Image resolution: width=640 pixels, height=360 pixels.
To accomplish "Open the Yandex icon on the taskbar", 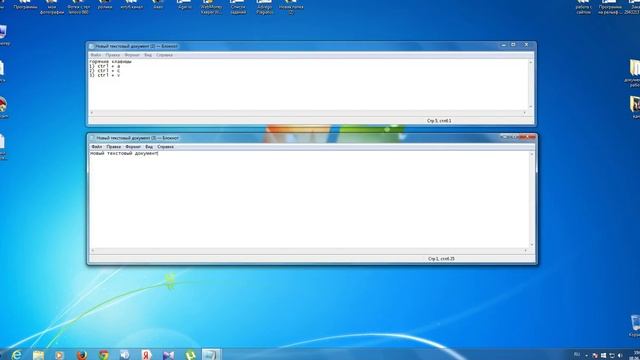I will tap(147, 355).
